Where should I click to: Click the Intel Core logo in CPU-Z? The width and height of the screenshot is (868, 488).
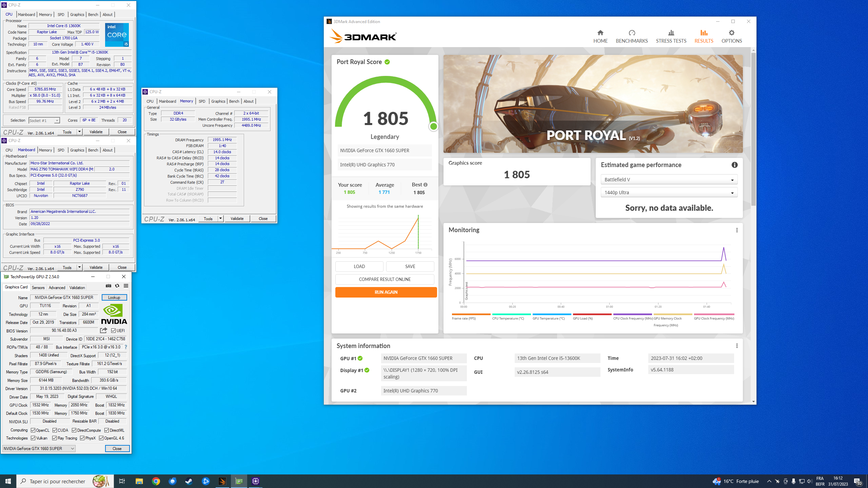pos(117,35)
